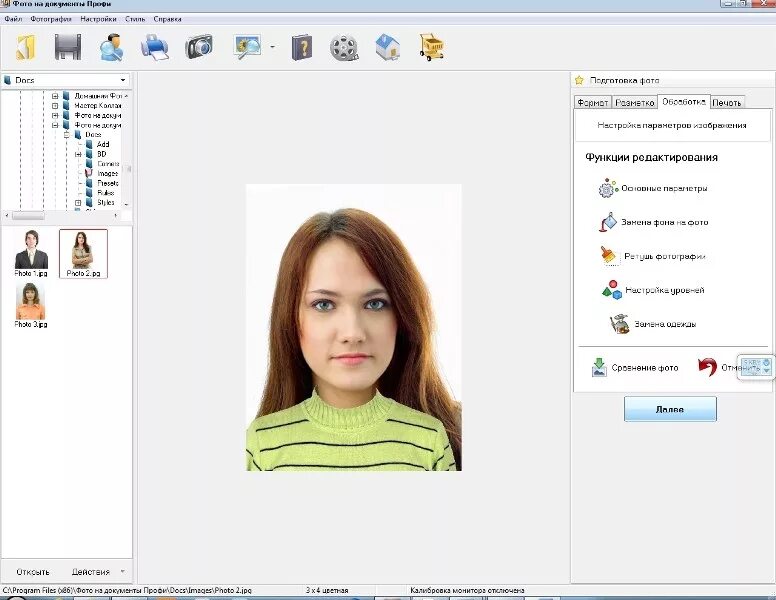The width and height of the screenshot is (776, 600).
Task: Click the clothing replacement figure icon
Action: point(620,324)
